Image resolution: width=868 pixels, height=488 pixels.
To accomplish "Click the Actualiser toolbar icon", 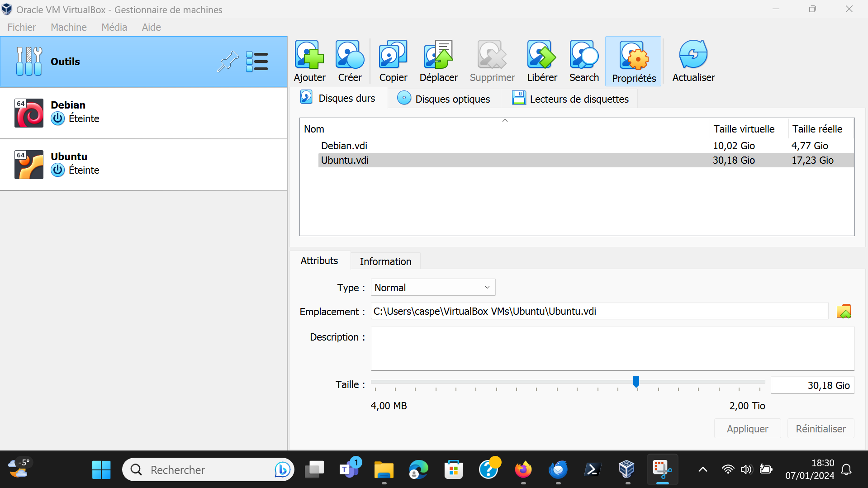I will coord(693,61).
